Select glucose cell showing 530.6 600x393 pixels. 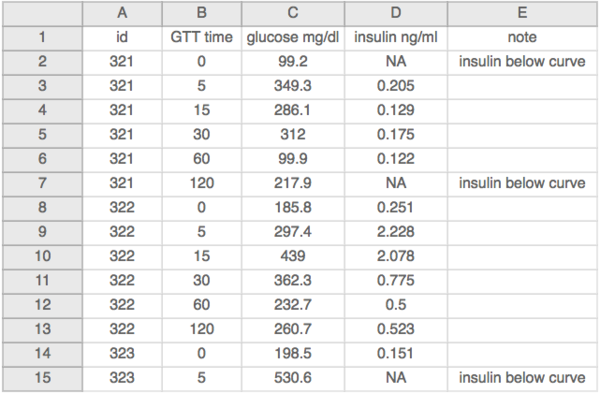point(293,378)
